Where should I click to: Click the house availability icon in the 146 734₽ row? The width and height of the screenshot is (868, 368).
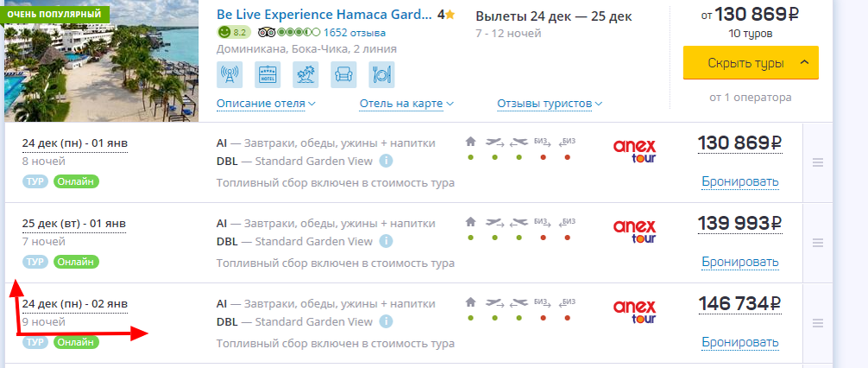click(x=470, y=302)
